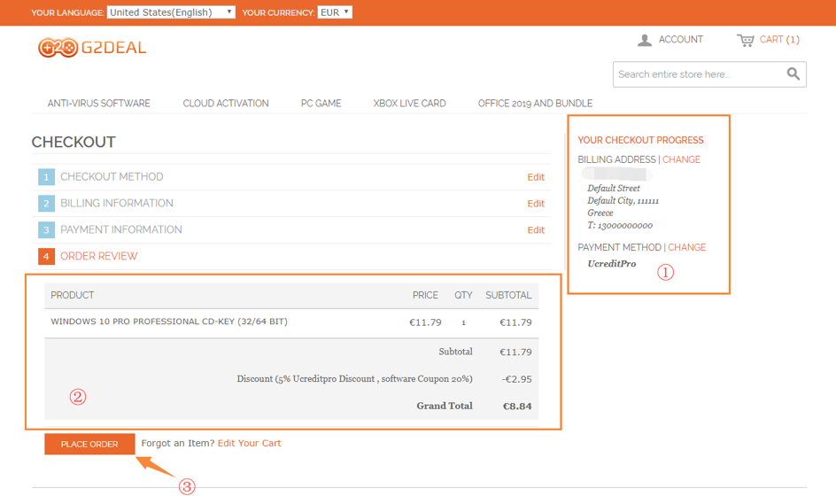Click the G2DEAL logo
Image resolution: width=836 pixels, height=504 pixels.
click(92, 48)
